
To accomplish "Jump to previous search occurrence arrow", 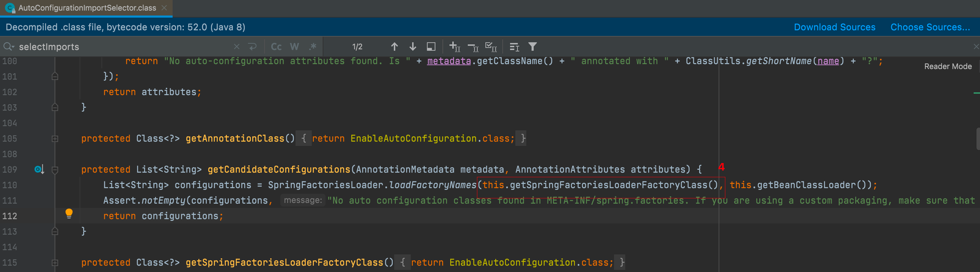I will pyautogui.click(x=394, y=47).
